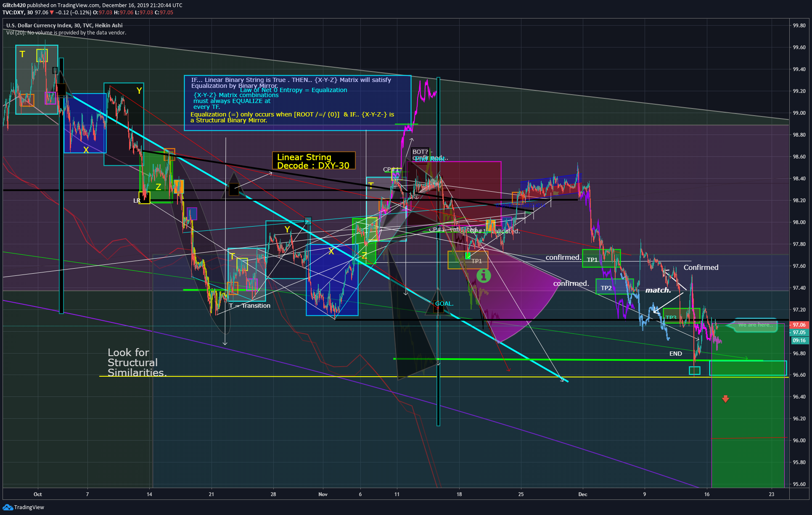This screenshot has height=515, width=812.
Task: Click the '23' date axis label
Action: (x=771, y=494)
